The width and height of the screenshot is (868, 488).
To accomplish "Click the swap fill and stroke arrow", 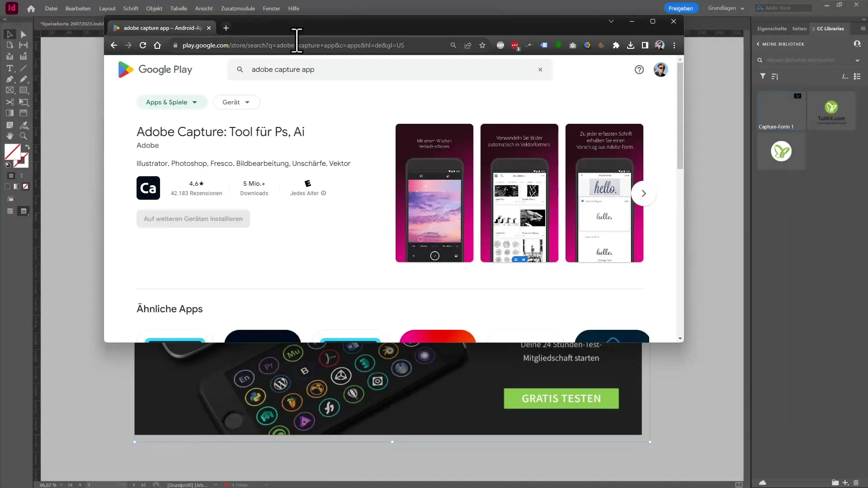I will pos(27,147).
